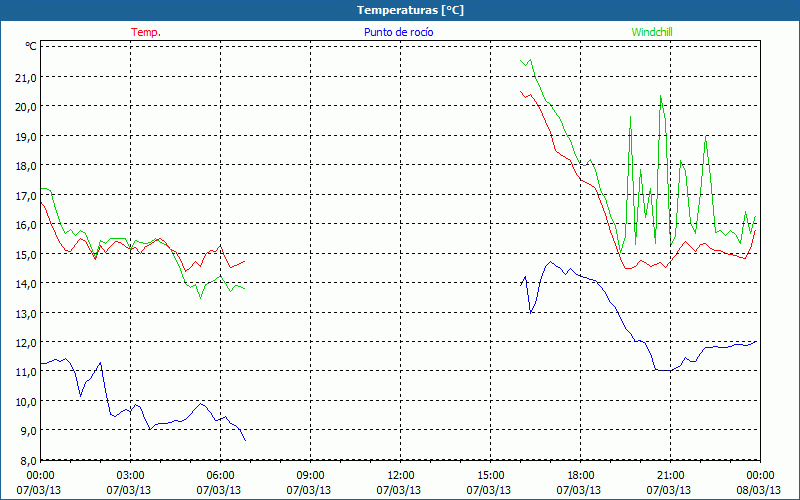Click the 12,0 y-axis value

[x=27, y=343]
